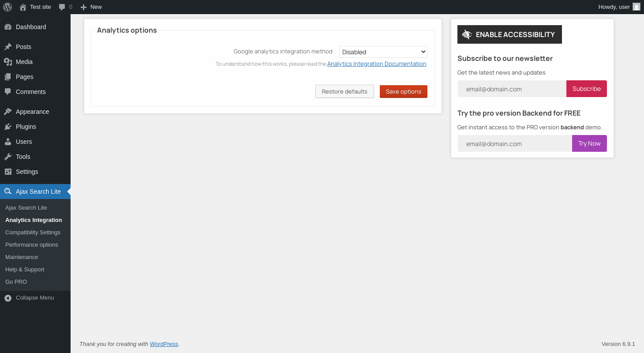Screen dimensions: 644x353
Task: Click the plus icon next to New
Action: pyautogui.click(x=83, y=7)
